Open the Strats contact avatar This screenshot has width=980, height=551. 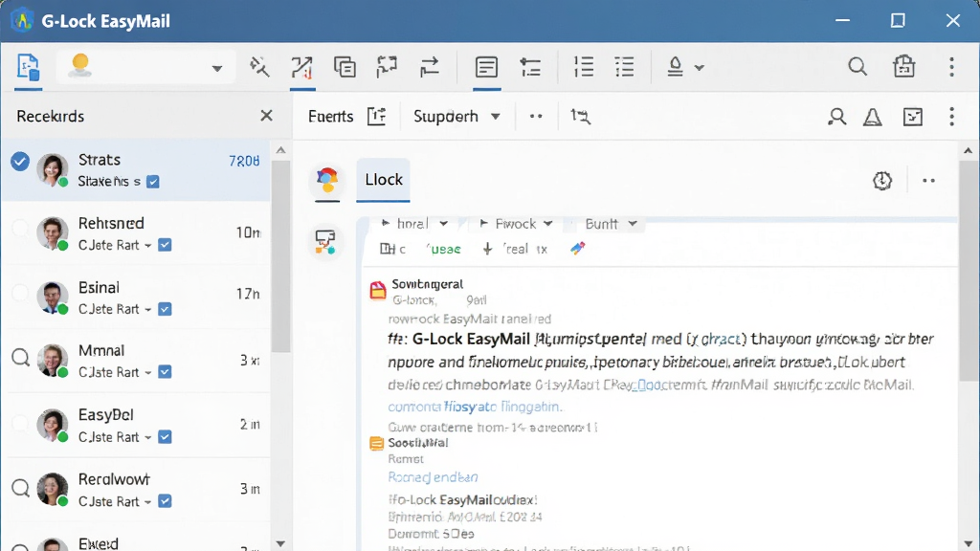click(x=53, y=168)
